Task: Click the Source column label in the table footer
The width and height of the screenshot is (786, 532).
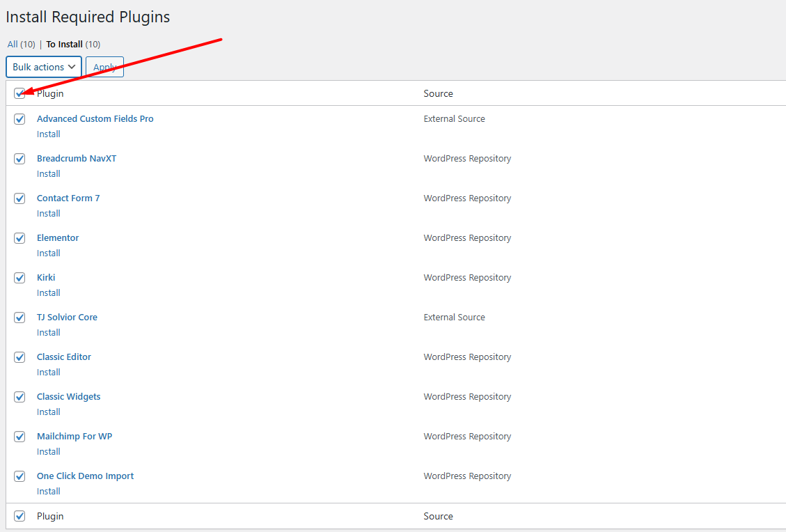Action: tap(438, 516)
